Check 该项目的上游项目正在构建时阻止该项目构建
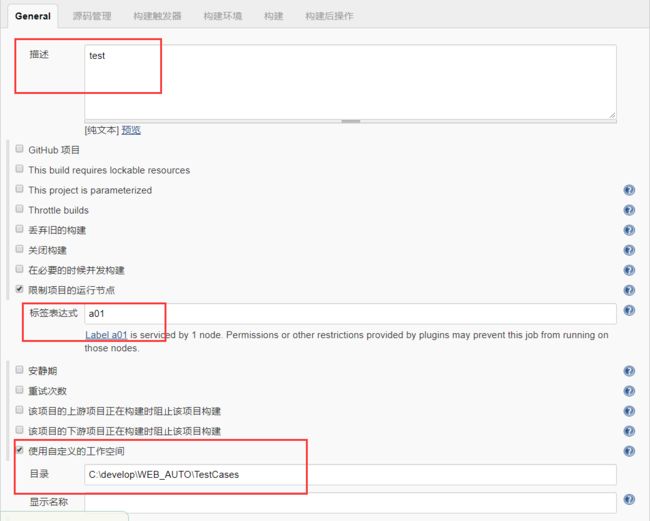Viewport: 650px width, 521px height. [x=19, y=410]
